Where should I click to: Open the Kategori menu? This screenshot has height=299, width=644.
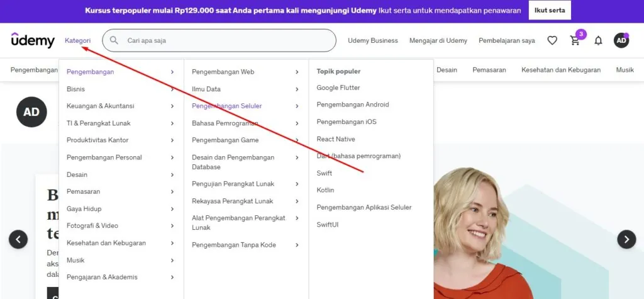pyautogui.click(x=77, y=40)
